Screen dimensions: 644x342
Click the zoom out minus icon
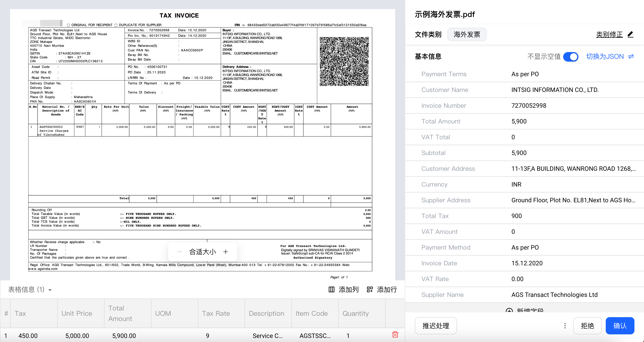tap(179, 252)
